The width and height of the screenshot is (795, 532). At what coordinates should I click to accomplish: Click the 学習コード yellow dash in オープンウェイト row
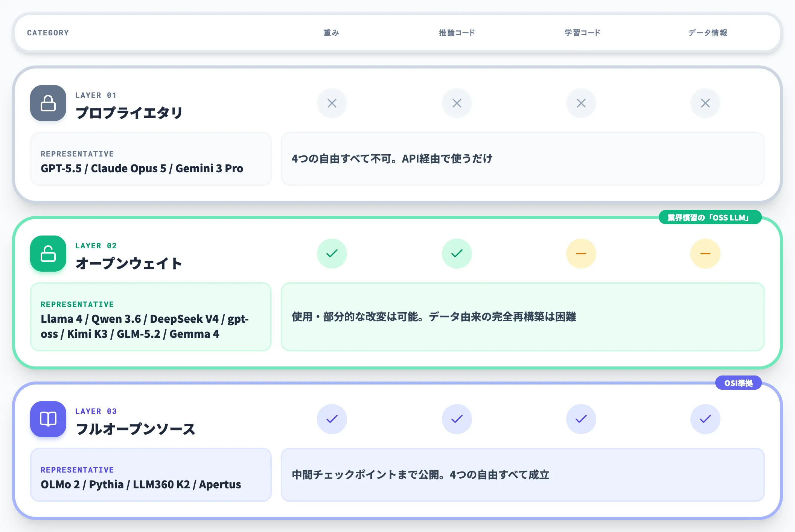pos(581,254)
